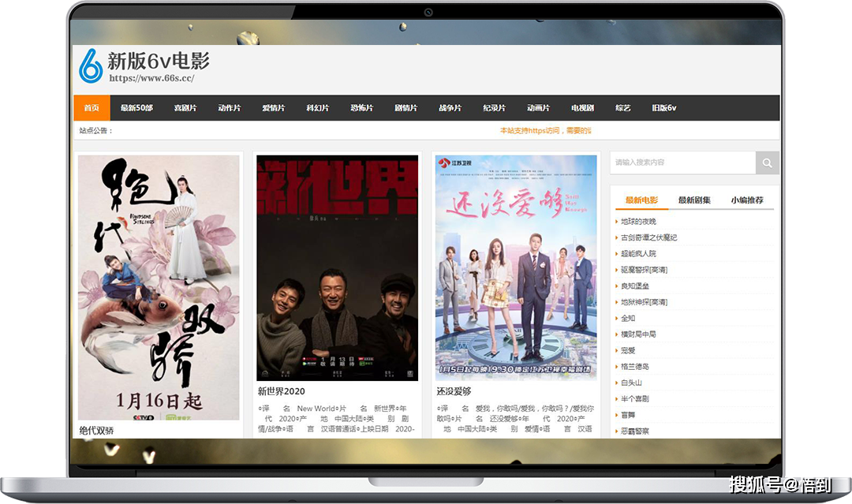Switch to the 旧版6v site link
This screenshot has height=504, width=852.
tap(664, 108)
